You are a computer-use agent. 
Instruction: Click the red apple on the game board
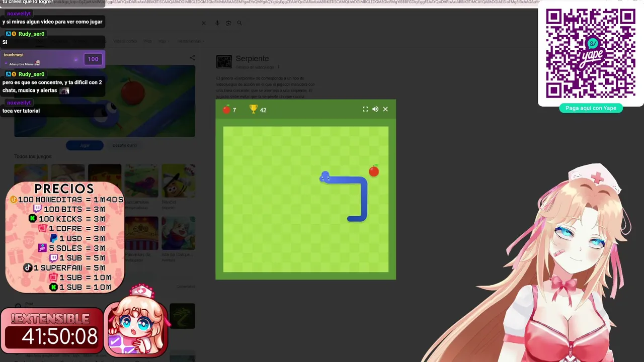tap(373, 171)
